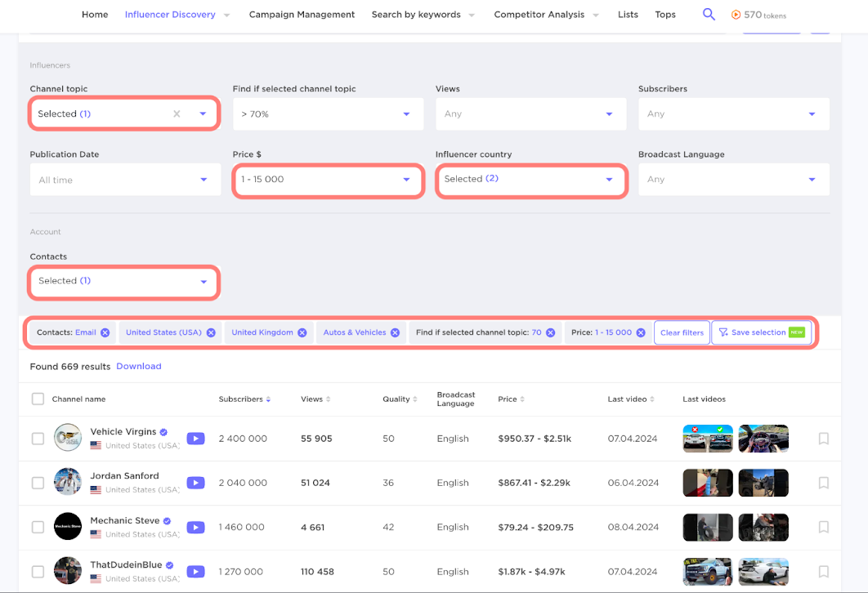Viewport: 868px width, 593px height.
Task: Click the YouTube play icon beside ThatDudeinBlue
Action: [195, 571]
